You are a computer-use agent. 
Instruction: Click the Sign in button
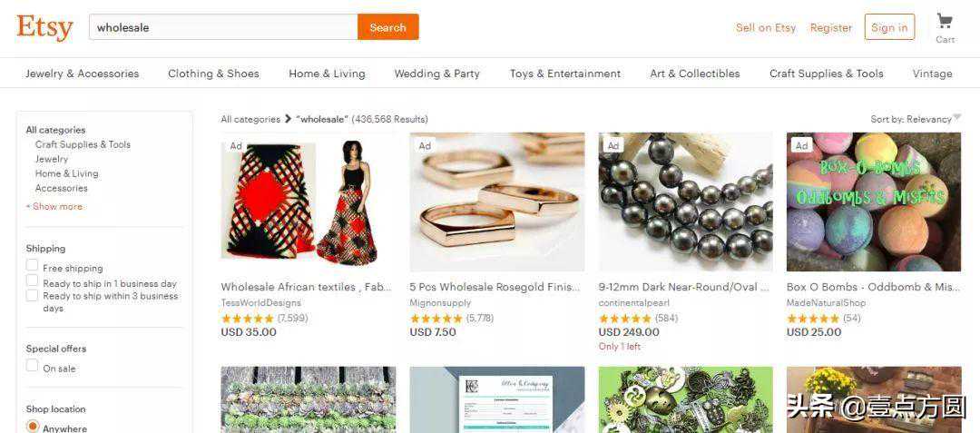pos(889,27)
